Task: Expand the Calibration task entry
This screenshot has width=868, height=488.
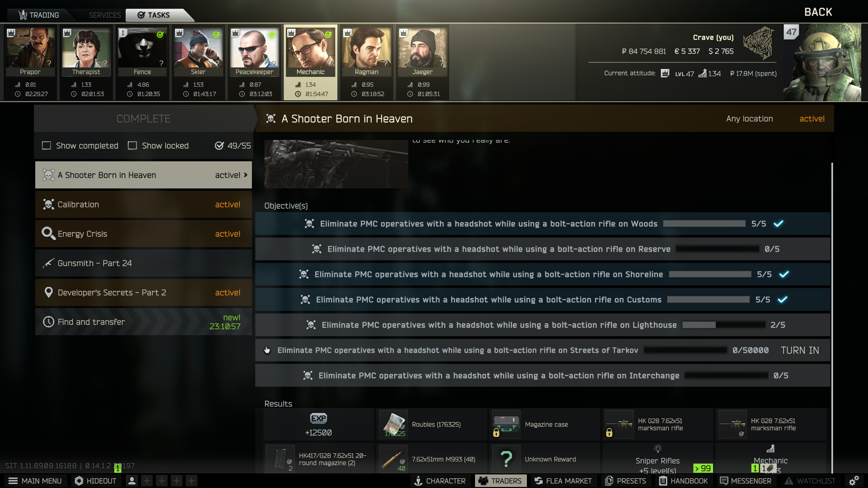Action: pos(143,204)
